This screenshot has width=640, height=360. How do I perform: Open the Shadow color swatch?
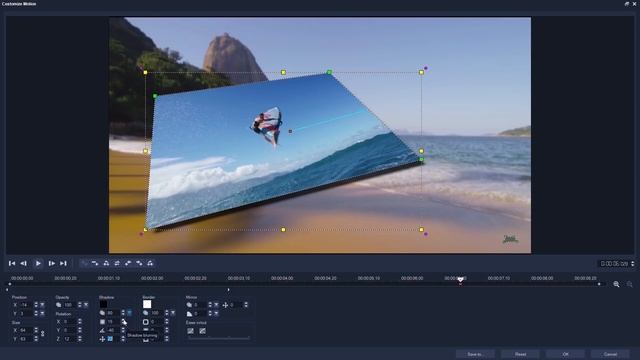point(103,304)
